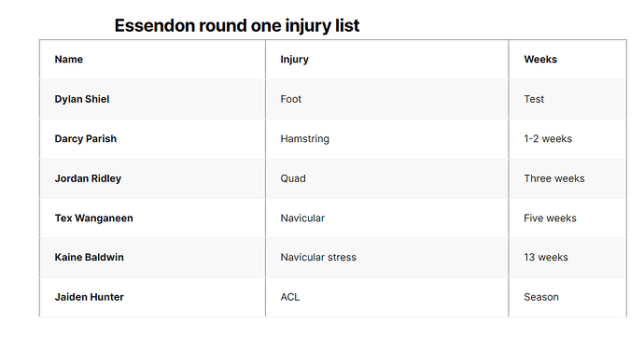Select the Foot injury cell
644x339 pixels.
tap(387, 99)
